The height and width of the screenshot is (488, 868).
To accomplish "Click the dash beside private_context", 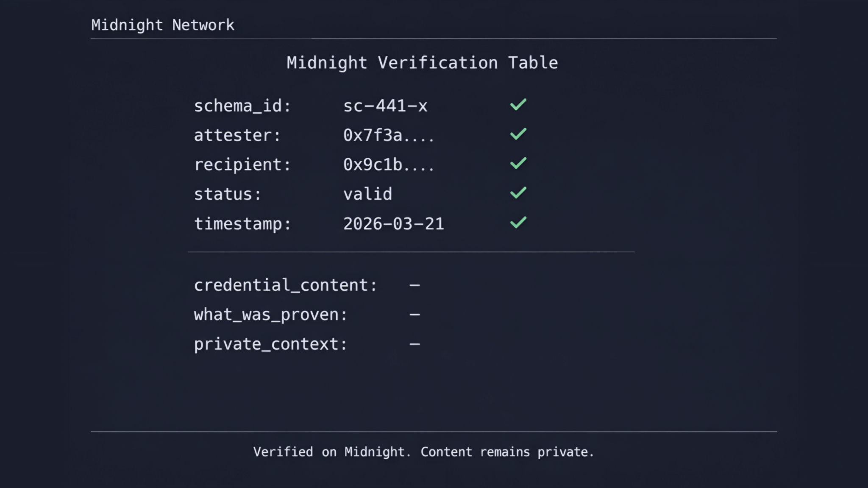I will point(415,344).
